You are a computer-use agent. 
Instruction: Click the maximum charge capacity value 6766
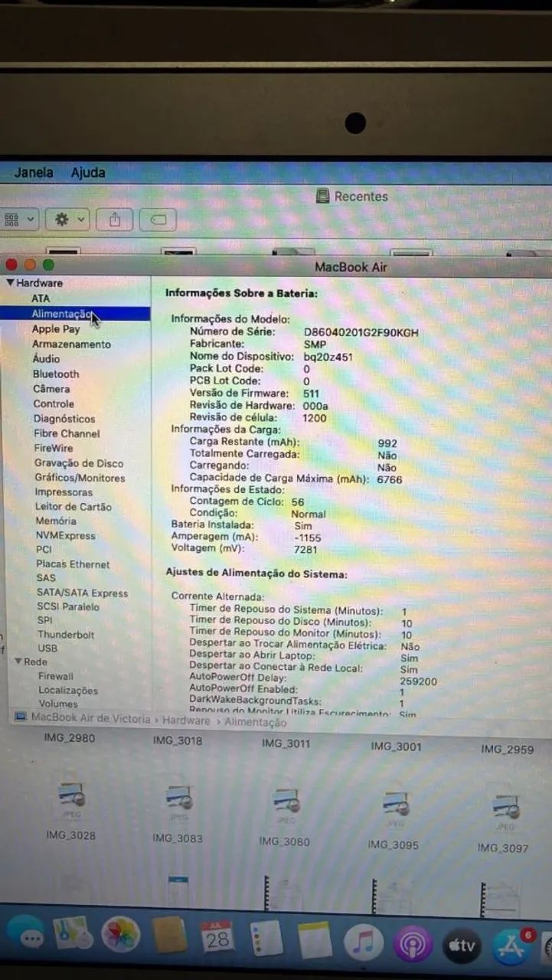tap(389, 480)
